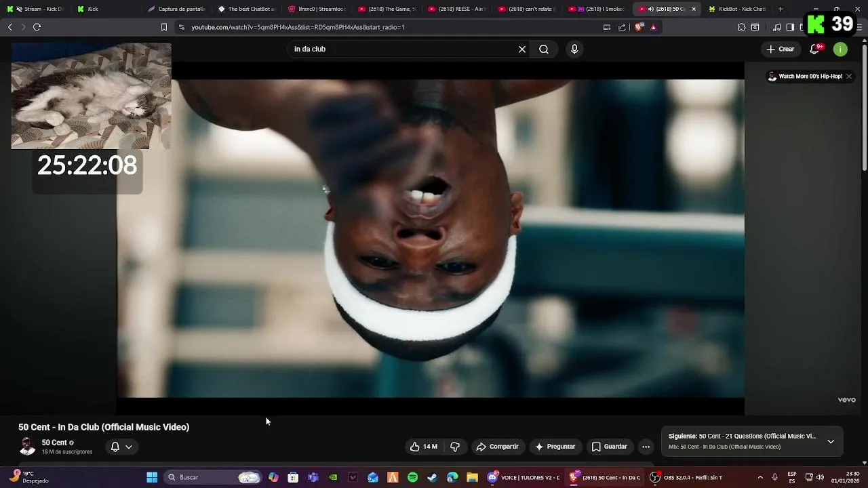
Task: Click the music note playlist icon
Action: pyautogui.click(x=776, y=27)
